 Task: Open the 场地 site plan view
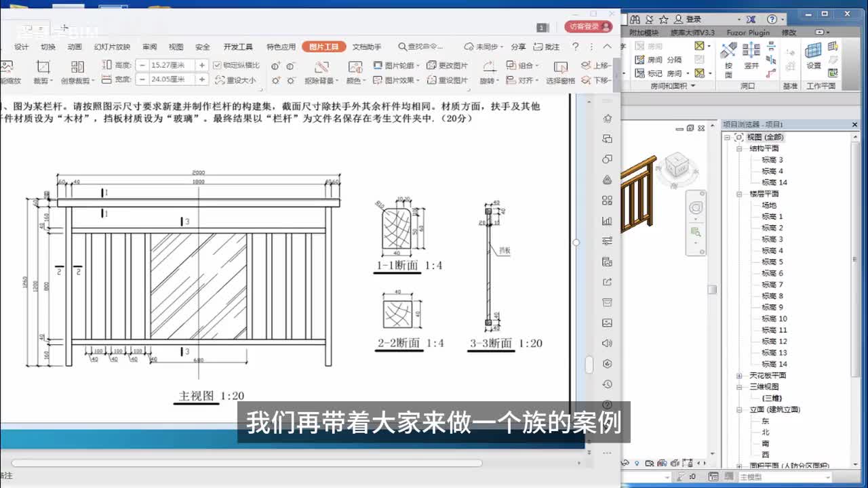(768, 205)
